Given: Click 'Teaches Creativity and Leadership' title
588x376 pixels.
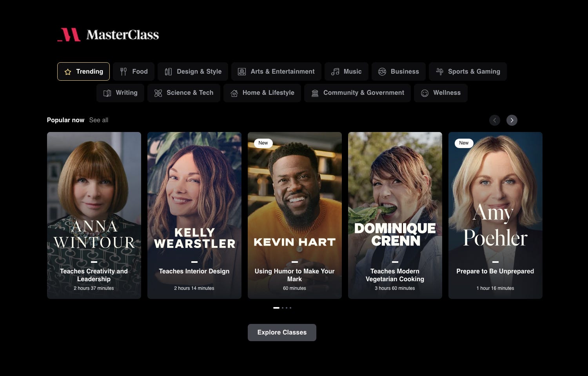Looking at the screenshot, I should (x=94, y=275).
